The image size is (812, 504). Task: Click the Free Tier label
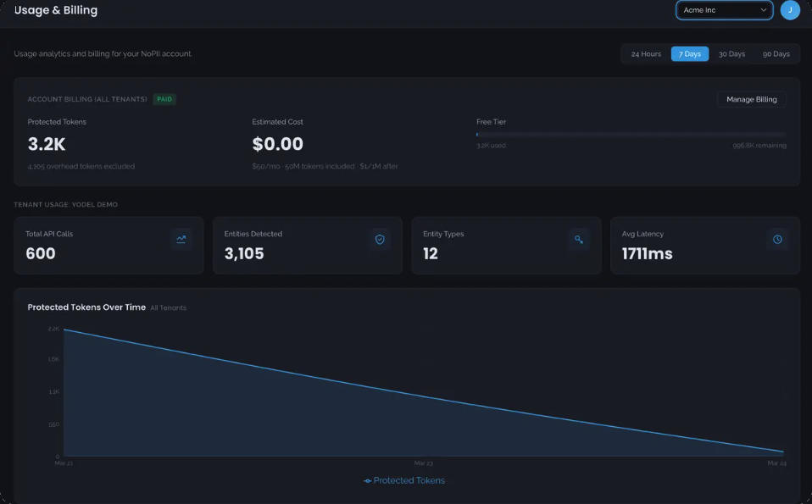(491, 122)
